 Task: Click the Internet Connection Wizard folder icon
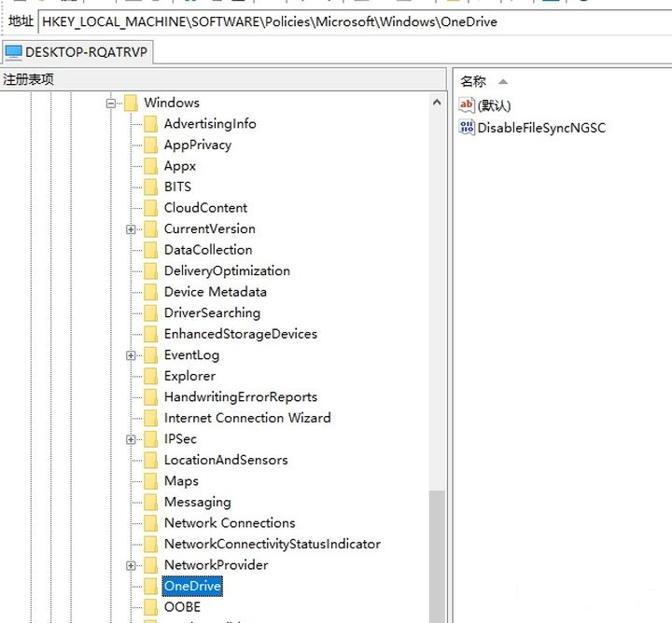150,418
